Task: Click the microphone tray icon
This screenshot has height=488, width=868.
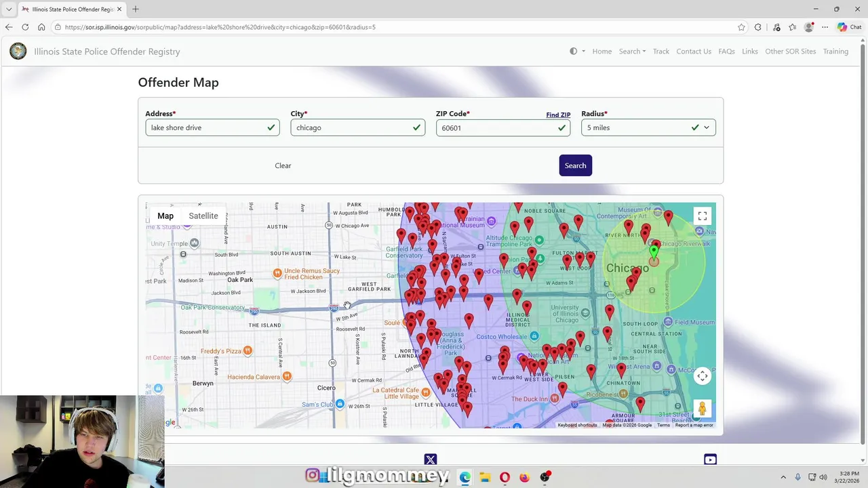Action: coord(797,477)
